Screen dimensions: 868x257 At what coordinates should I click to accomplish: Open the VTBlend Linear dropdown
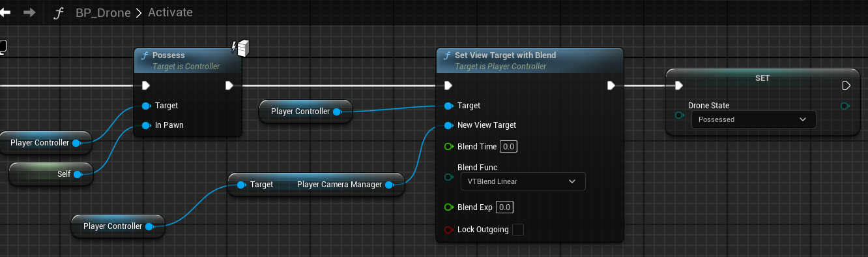click(523, 181)
